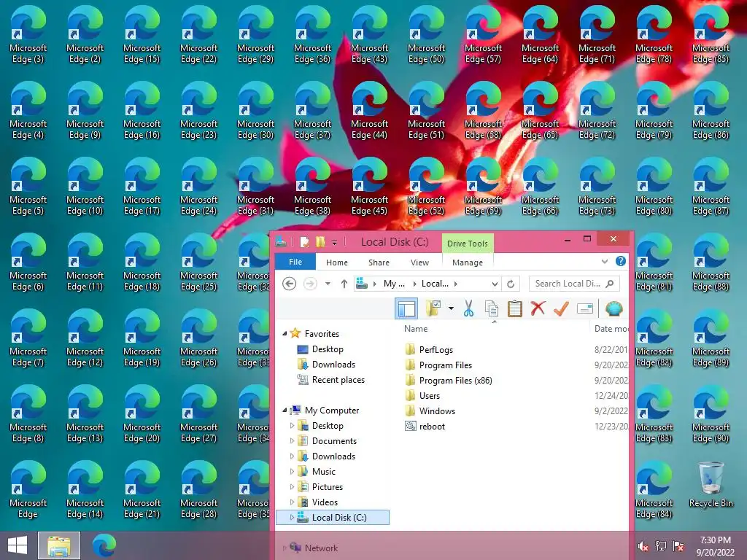Image resolution: width=747 pixels, height=560 pixels.
Task: Expand the Pictures tree node
Action: click(x=292, y=486)
